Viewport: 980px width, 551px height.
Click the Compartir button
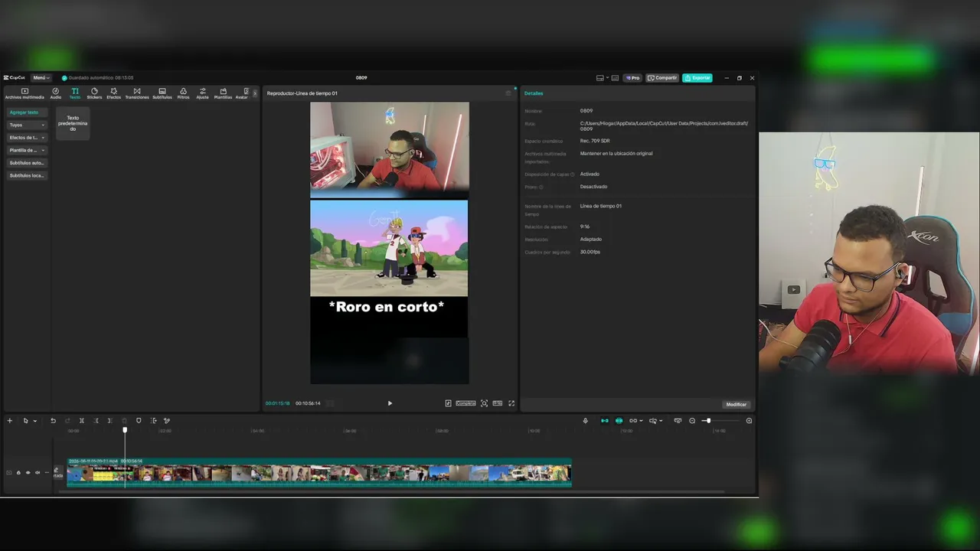click(x=662, y=78)
